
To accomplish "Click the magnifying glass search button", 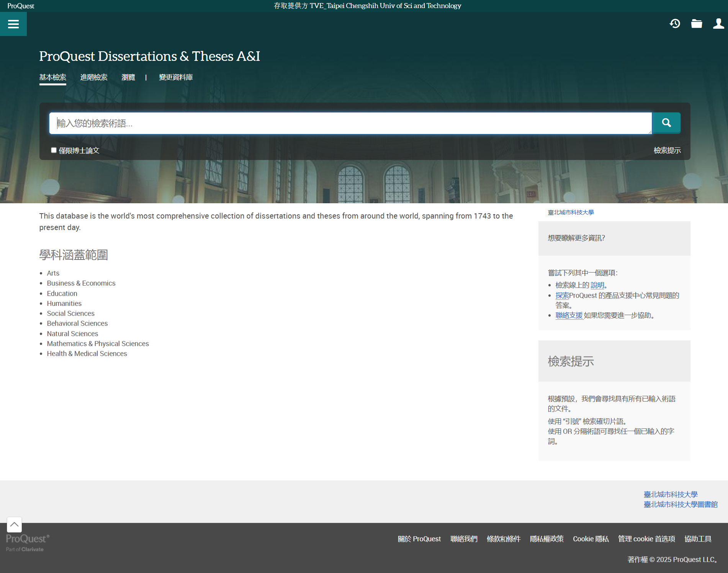I will click(x=666, y=123).
